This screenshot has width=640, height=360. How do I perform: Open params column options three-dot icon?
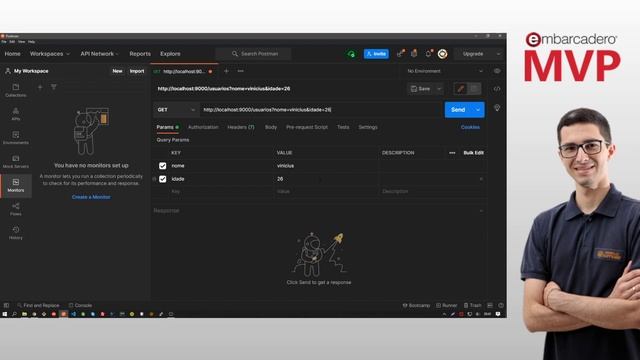click(452, 153)
